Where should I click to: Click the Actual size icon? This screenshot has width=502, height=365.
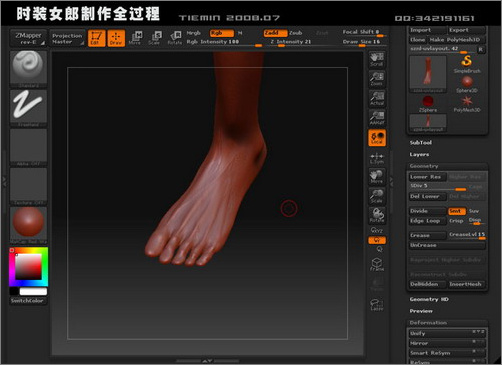(377, 98)
